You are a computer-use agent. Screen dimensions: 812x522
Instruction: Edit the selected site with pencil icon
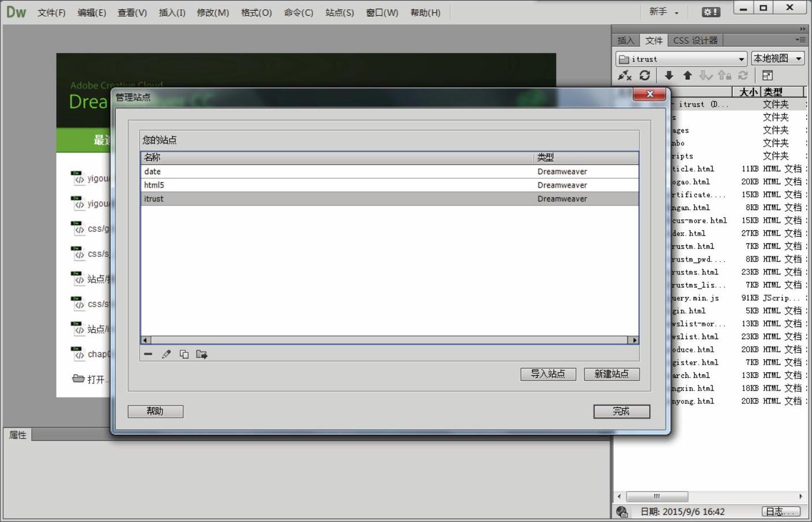[x=167, y=354]
